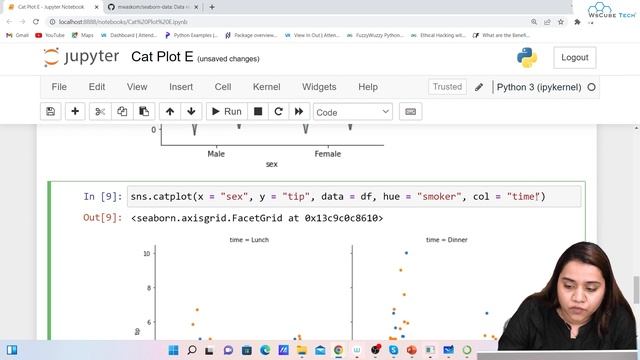
Task: Go forward in the browser
Action: (22, 22)
